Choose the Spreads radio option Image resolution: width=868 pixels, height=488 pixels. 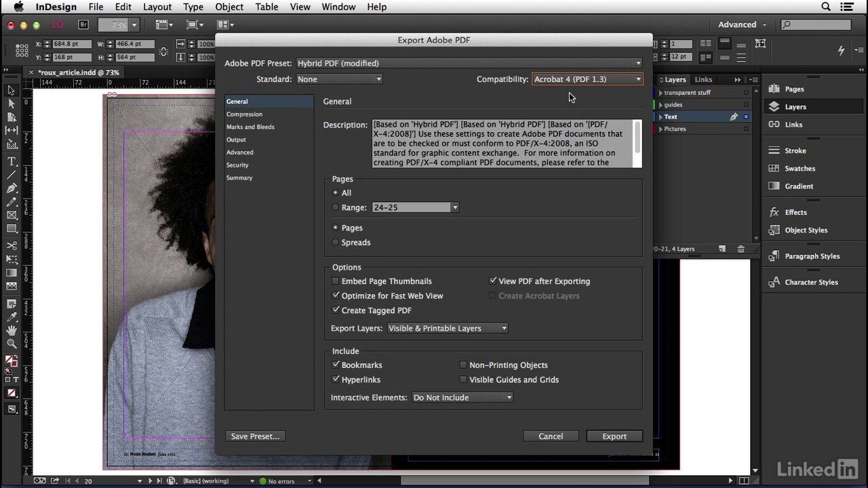(x=335, y=242)
